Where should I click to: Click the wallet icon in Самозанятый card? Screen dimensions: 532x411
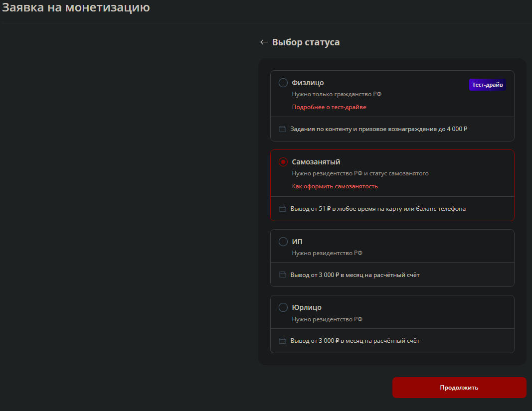tap(283, 209)
